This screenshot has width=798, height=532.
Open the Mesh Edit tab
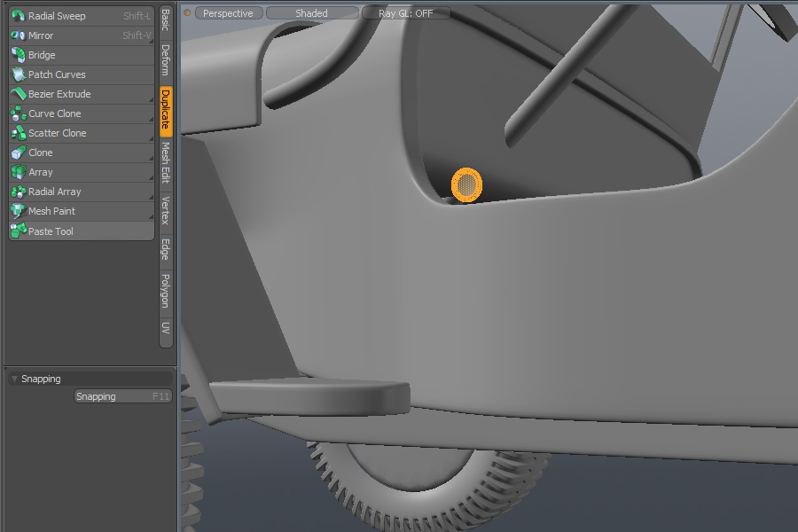pos(166,162)
